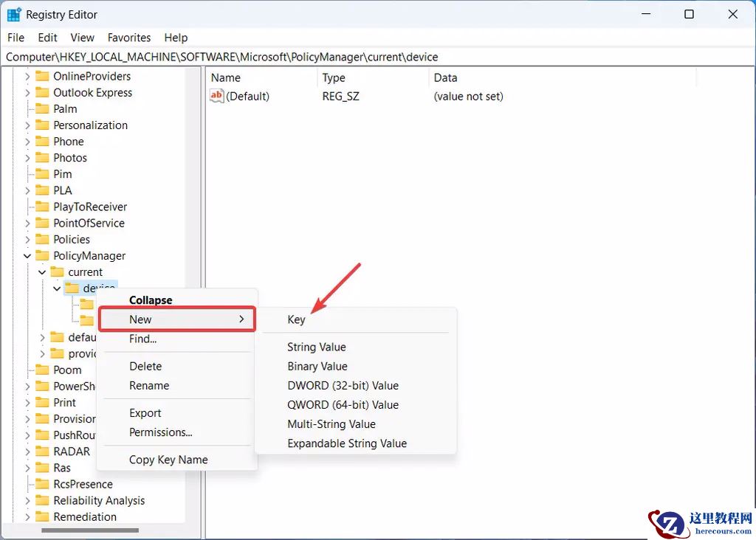Choose Copy Key Name entry
Viewport: 756px width, 540px height.
coord(168,460)
